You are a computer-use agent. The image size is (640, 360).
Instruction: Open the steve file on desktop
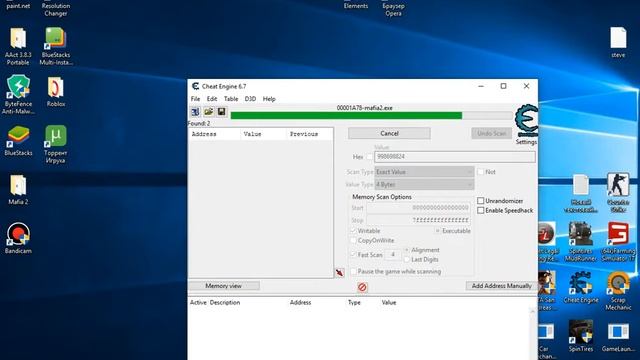click(618, 42)
